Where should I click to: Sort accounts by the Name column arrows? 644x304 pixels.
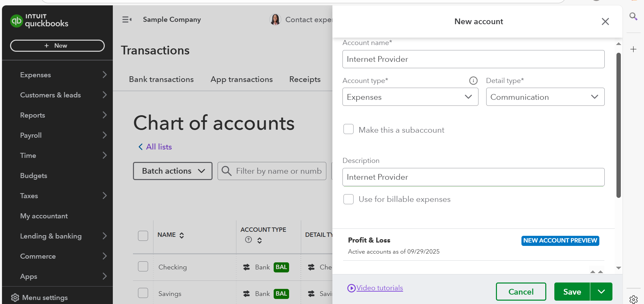click(182, 235)
